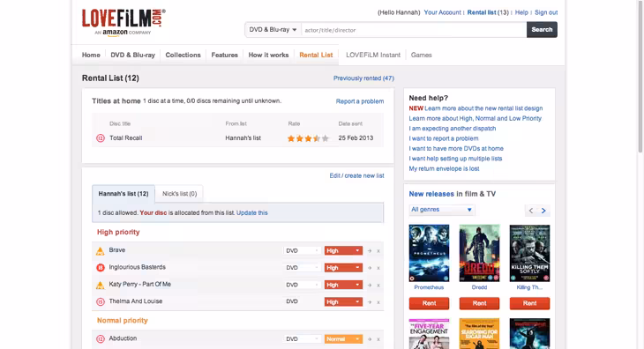This screenshot has width=644, height=349.
Task: Open the Previously rented (47) link
Action: point(363,78)
